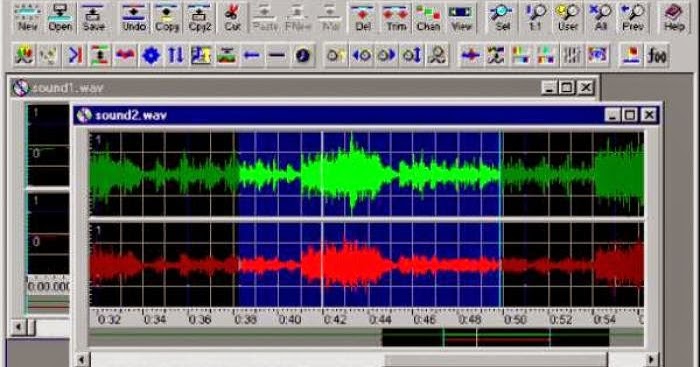Click the black overview bar under the ruler
The height and width of the screenshot is (367, 700).
496,338
